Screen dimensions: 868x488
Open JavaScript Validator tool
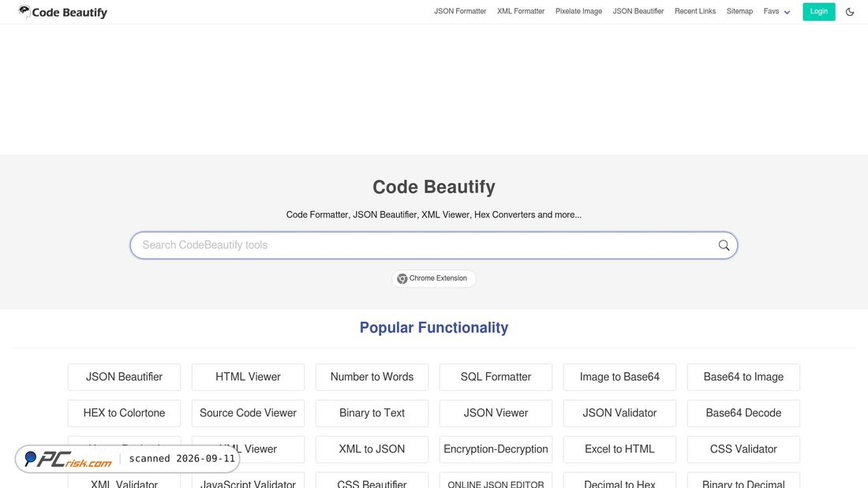(248, 480)
